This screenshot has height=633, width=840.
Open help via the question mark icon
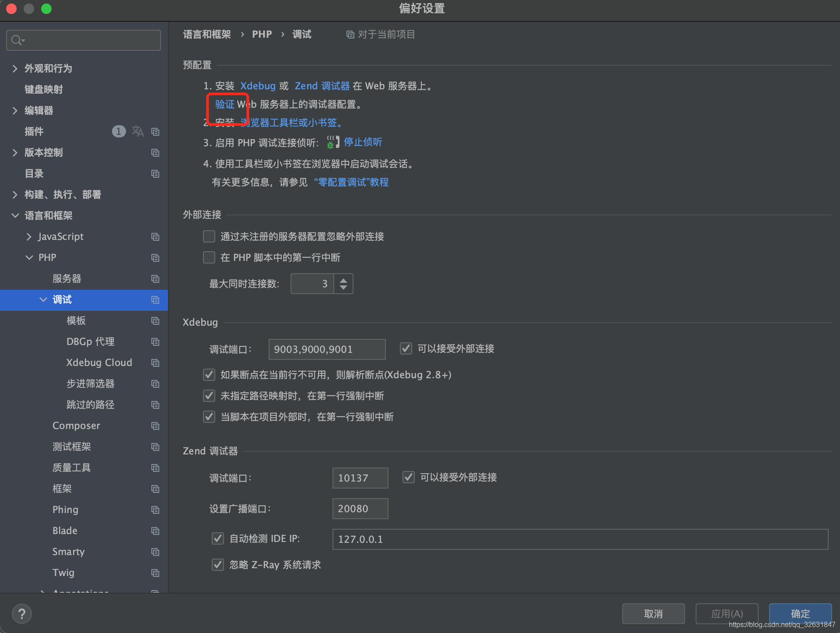coord(21,614)
